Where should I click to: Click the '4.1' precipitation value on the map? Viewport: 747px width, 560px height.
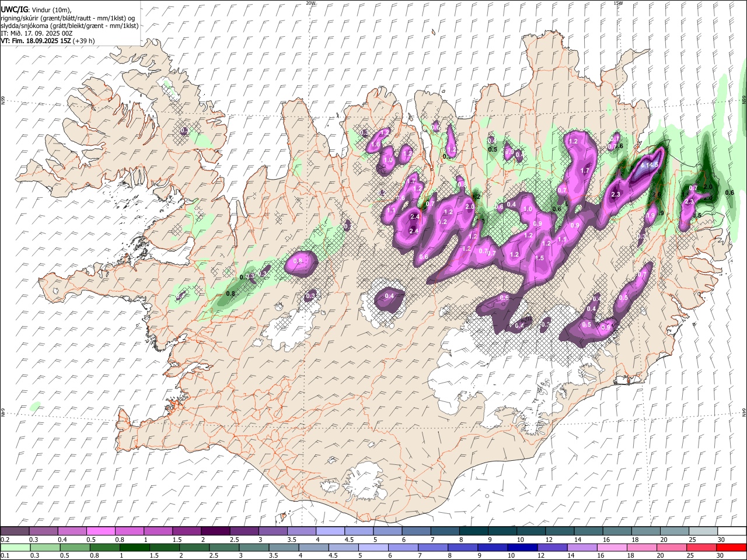point(645,166)
